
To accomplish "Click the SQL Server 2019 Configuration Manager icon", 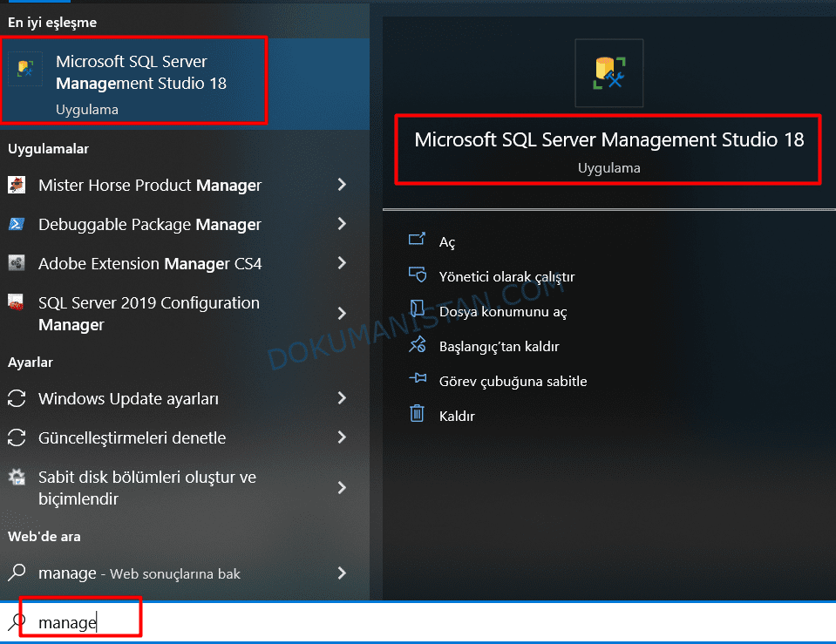I will pyautogui.click(x=16, y=302).
